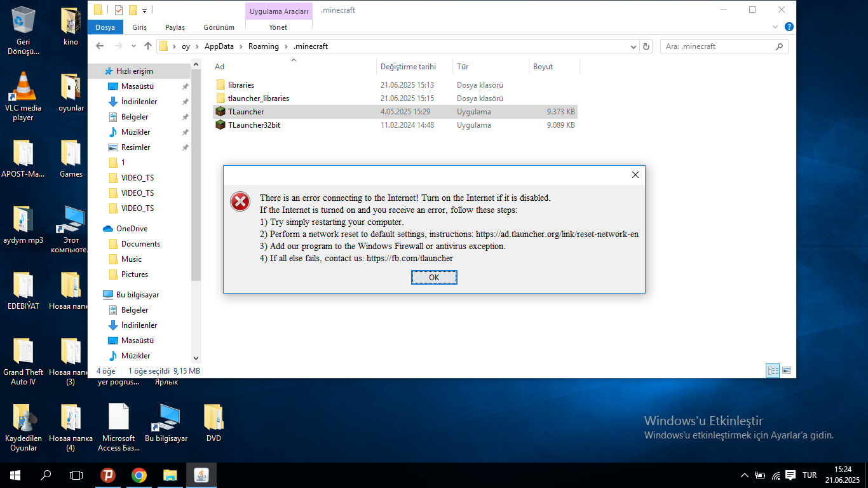Sort files by Değiştirme tarihi column
This screenshot has width=868, height=488.
pyautogui.click(x=408, y=67)
